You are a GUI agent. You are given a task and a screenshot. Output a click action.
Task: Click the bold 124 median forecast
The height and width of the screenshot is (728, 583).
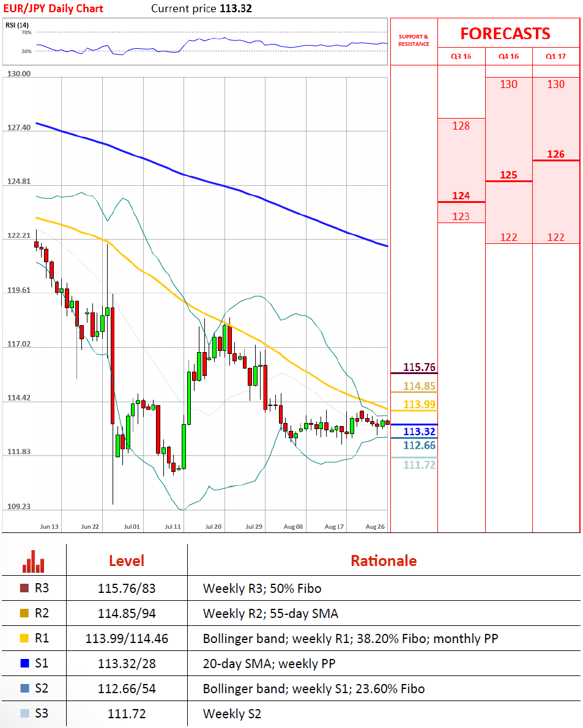tap(461, 196)
